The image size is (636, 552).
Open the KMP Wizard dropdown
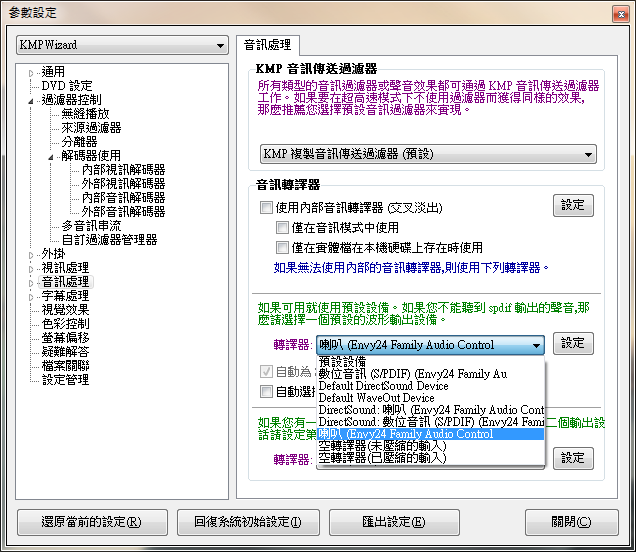(x=122, y=45)
